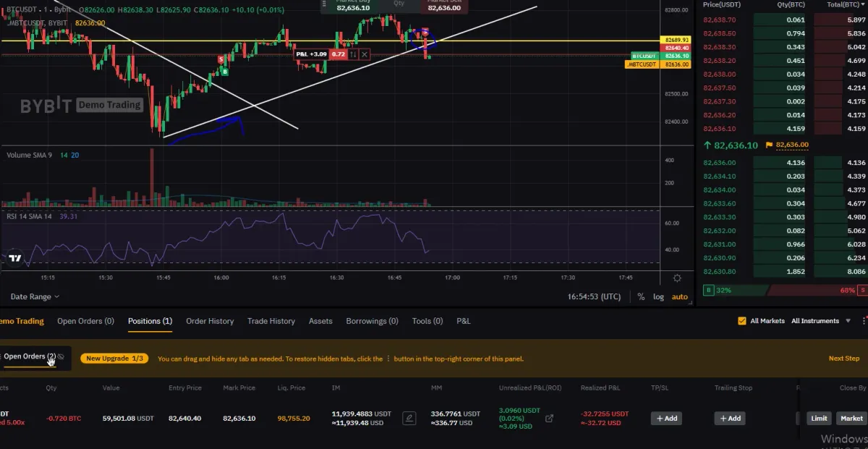Image resolution: width=868 pixels, height=449 pixels.
Task: Click edit margin icon next to IM
Action: (409, 418)
